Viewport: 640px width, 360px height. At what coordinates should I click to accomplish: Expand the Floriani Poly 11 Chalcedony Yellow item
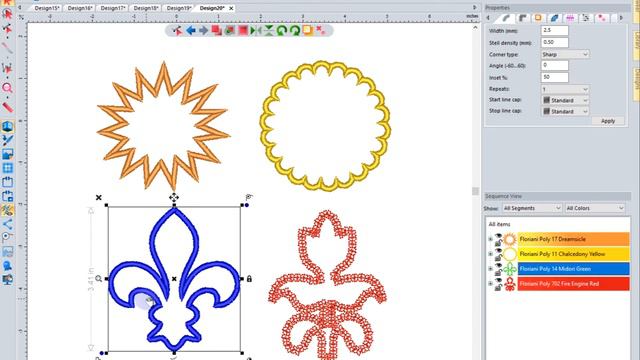[491, 254]
